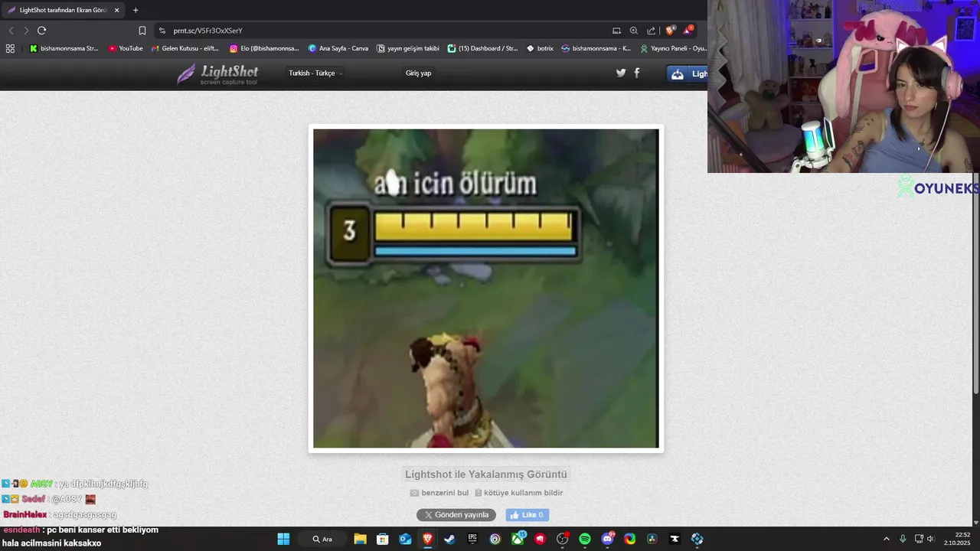Viewport: 980px width, 551px height.
Task: Select the LightShot Ekran Görüntüsü tab
Action: (63, 10)
